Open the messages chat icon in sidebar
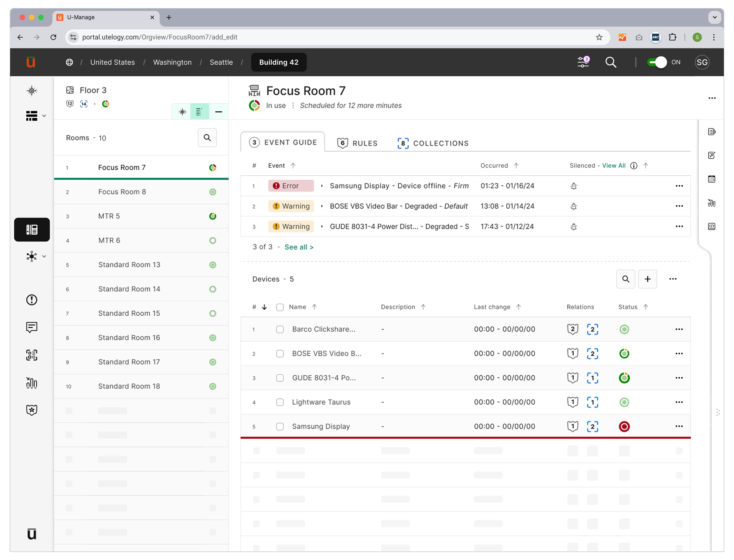The image size is (734, 560). click(32, 327)
